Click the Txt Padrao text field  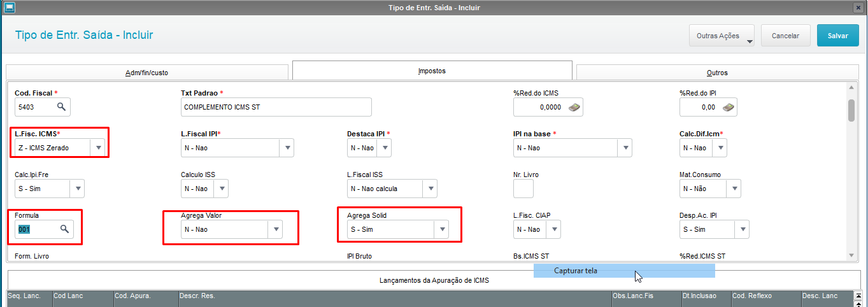(x=276, y=107)
